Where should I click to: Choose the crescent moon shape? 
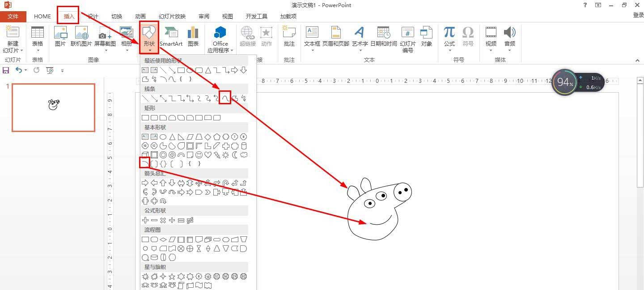[x=235, y=155]
